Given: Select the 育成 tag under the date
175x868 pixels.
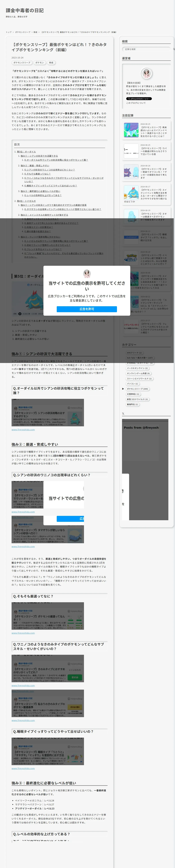Looking at the screenshot, I should click(x=51, y=63).
